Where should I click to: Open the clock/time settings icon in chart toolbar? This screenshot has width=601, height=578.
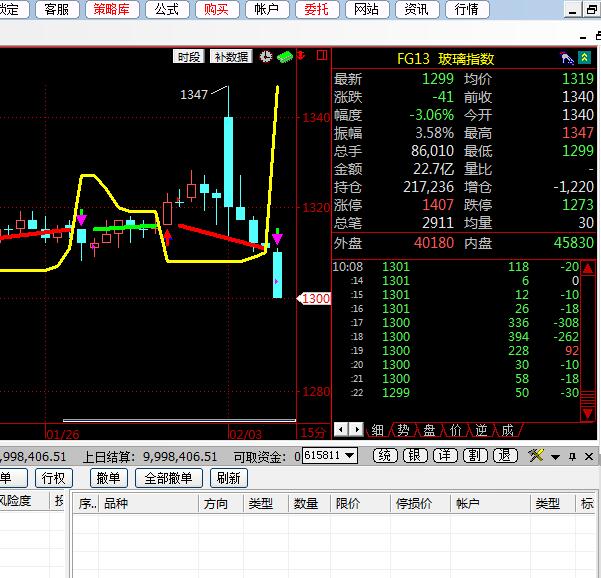[x=266, y=57]
